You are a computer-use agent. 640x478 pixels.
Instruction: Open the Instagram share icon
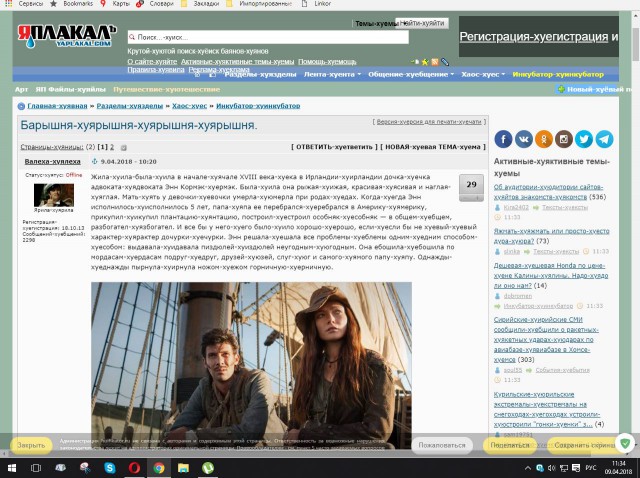click(x=564, y=139)
